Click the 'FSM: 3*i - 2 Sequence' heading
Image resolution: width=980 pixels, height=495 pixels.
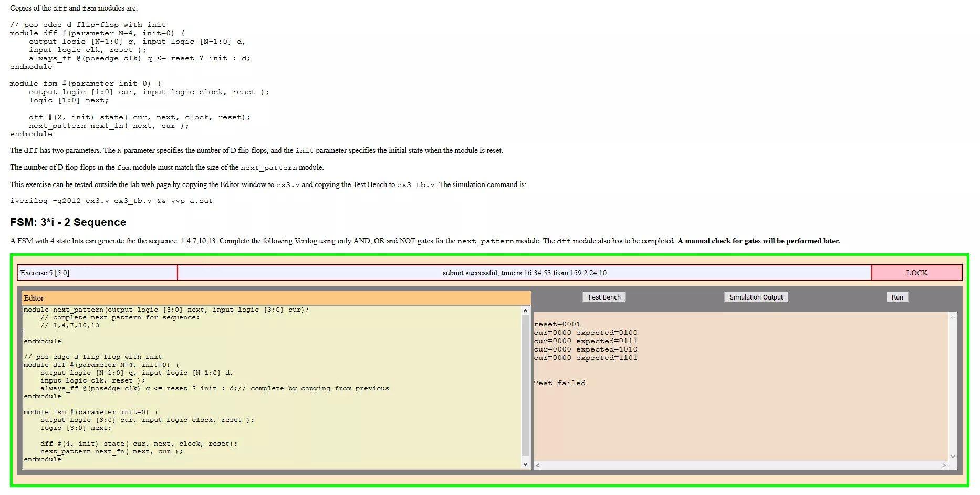click(x=68, y=222)
